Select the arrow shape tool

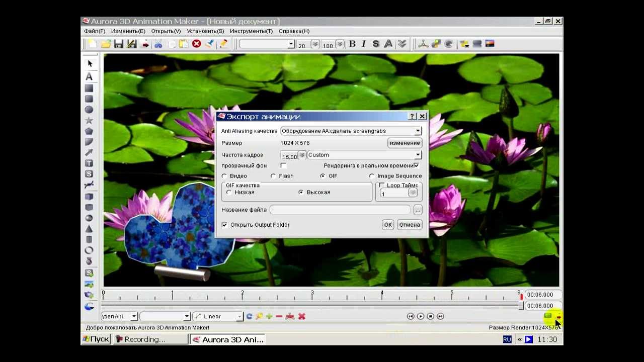(89, 153)
